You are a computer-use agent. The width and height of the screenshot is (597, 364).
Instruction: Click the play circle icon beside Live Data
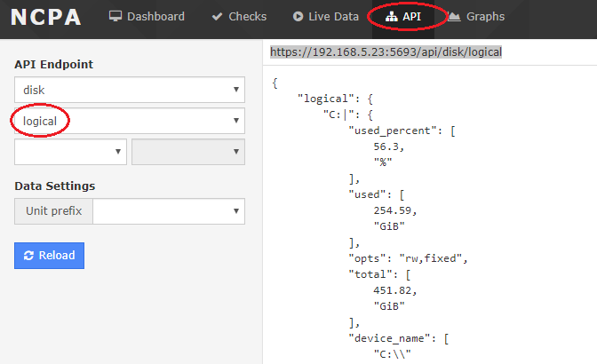[298, 17]
